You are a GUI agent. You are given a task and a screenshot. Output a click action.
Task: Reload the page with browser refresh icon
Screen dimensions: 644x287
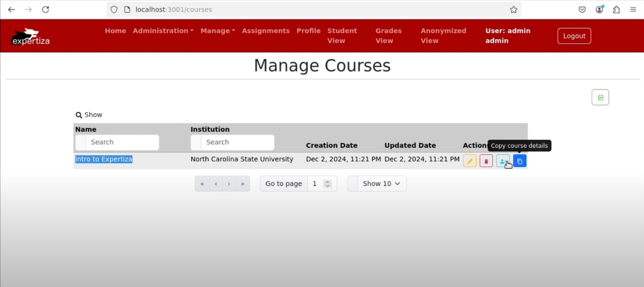45,10
